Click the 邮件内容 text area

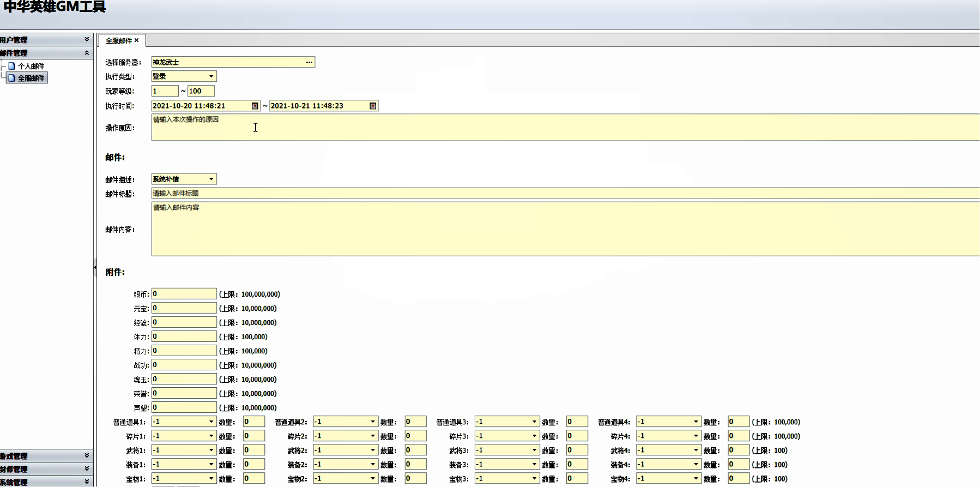[565, 229]
